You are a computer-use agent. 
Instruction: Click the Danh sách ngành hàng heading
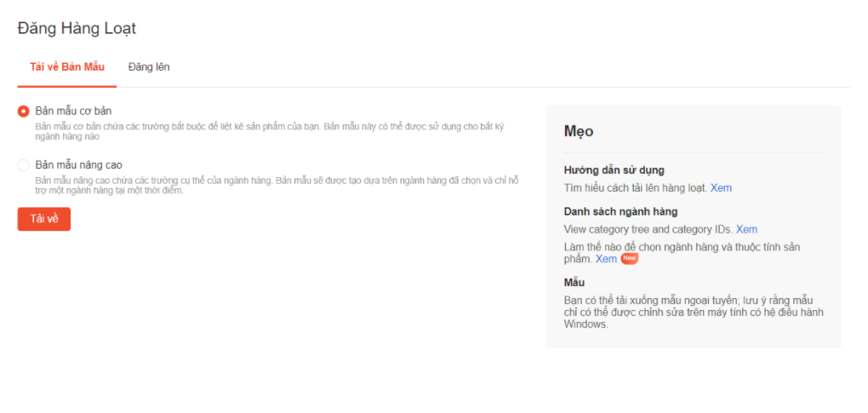pyautogui.click(x=620, y=212)
